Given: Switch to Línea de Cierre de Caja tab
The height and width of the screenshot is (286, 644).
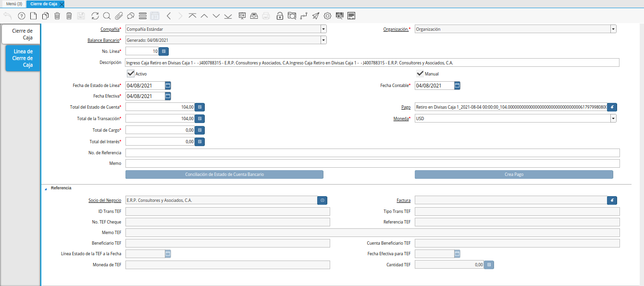Looking at the screenshot, I should pyautogui.click(x=21, y=58).
